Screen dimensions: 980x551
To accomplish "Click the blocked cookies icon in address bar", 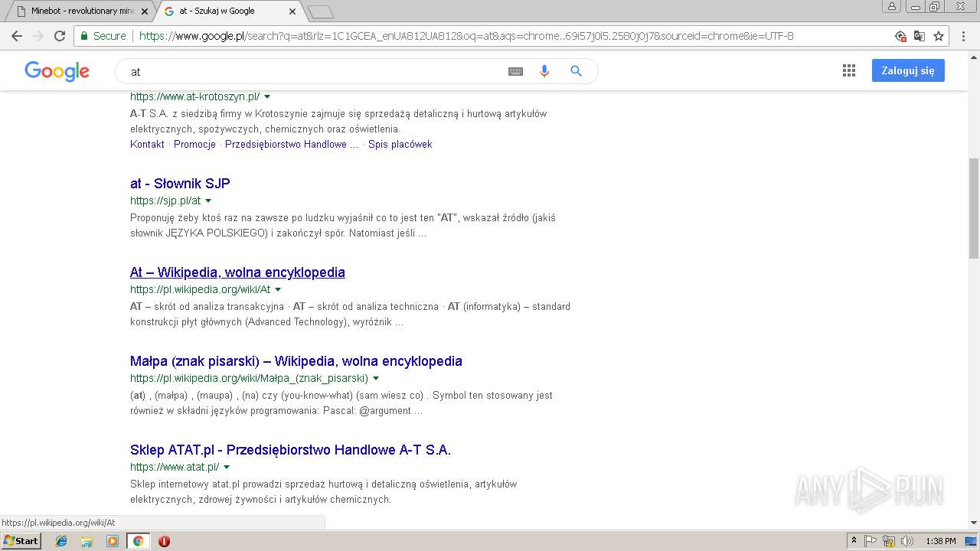I will (x=901, y=36).
